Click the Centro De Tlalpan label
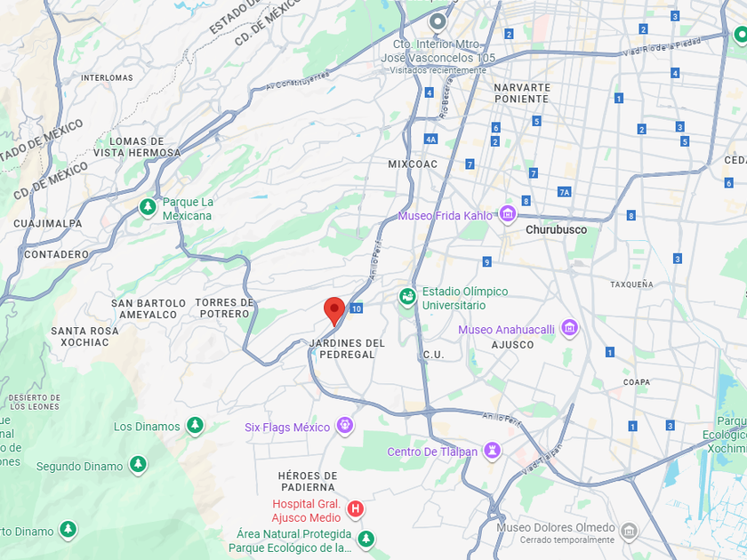This screenshot has height=560, width=747. pos(432,452)
